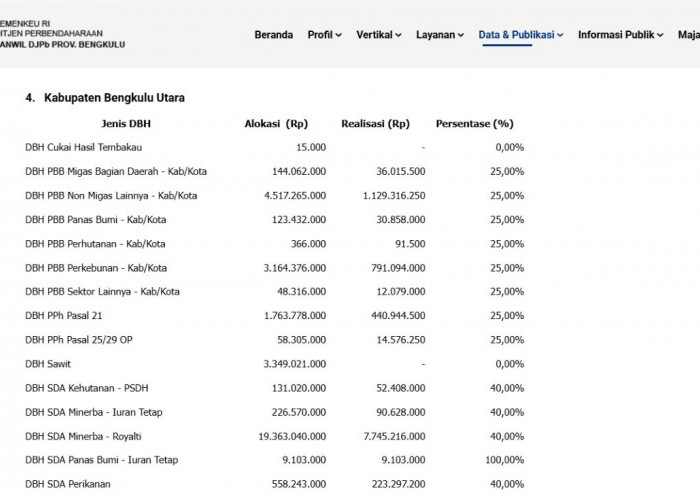Click the Persentase (%) column header
This screenshot has height=500, width=700.
(475, 124)
